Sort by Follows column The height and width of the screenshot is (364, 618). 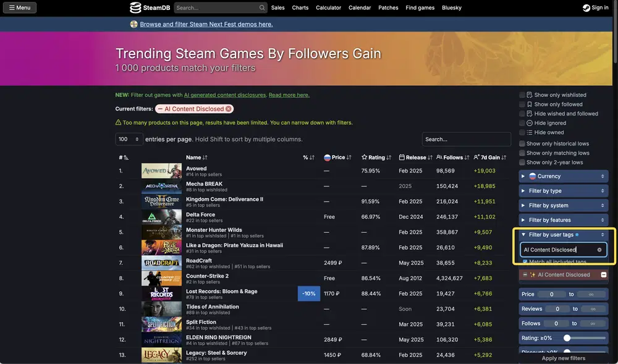coord(453,158)
